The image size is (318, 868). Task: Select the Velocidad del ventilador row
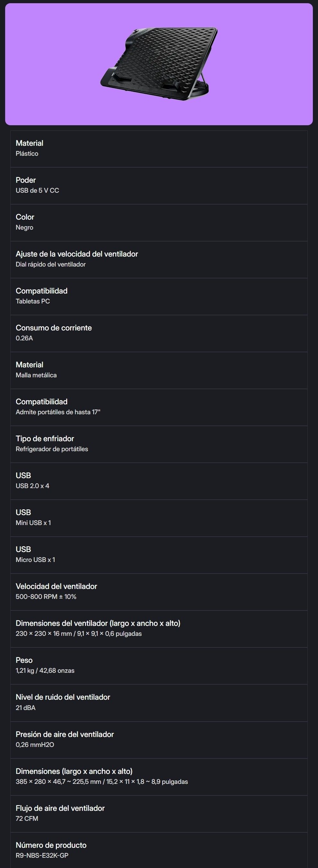pyautogui.click(x=159, y=592)
